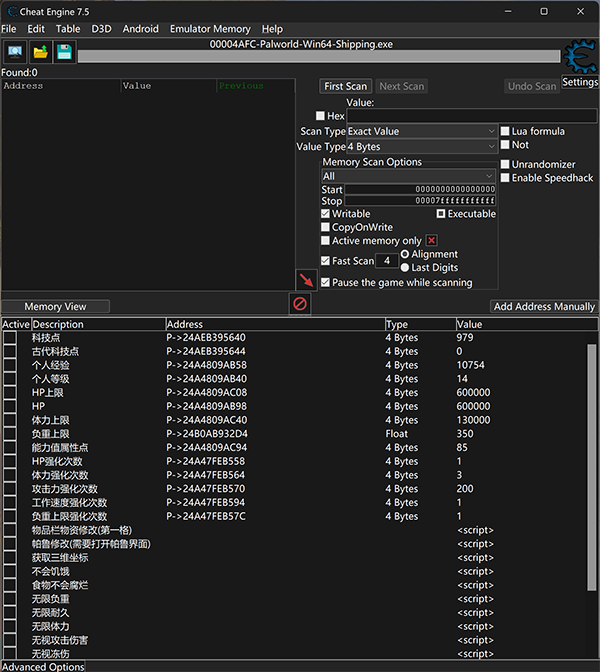Click the Type column header

point(420,324)
